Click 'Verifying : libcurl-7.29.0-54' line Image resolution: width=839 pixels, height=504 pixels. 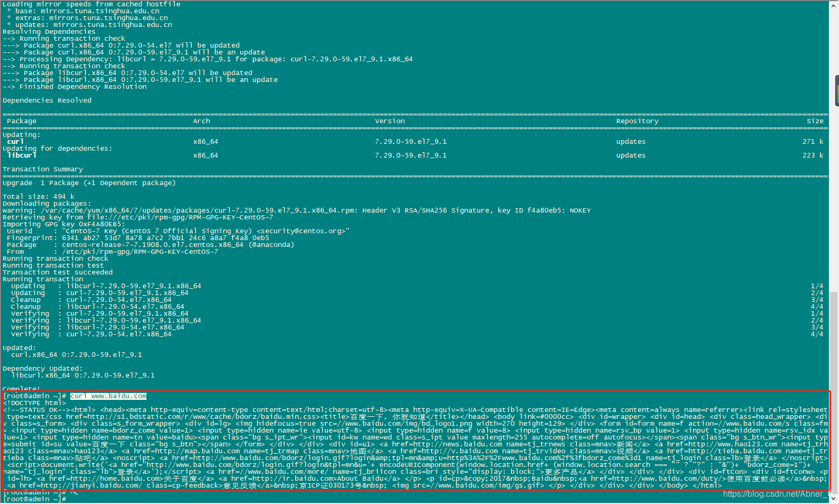(98, 327)
